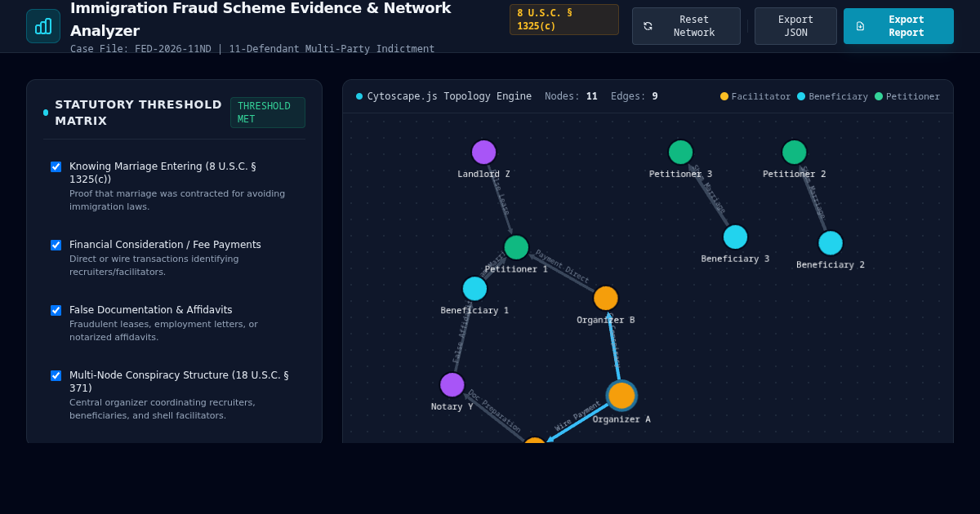This screenshot has width=980, height=514.
Task: Select the Beneficiary 2 node
Action: click(x=830, y=242)
